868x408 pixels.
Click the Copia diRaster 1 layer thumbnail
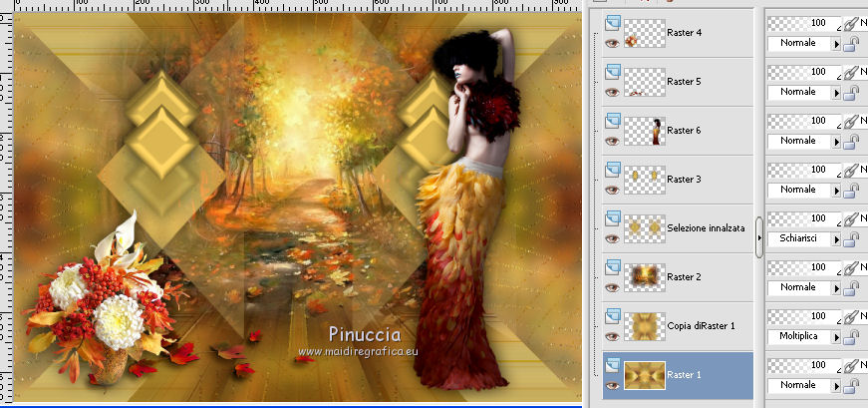pyautogui.click(x=645, y=326)
